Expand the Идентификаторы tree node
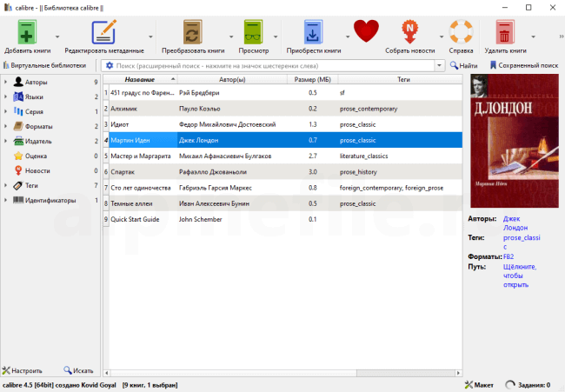The height and width of the screenshot is (392, 565). click(5, 200)
